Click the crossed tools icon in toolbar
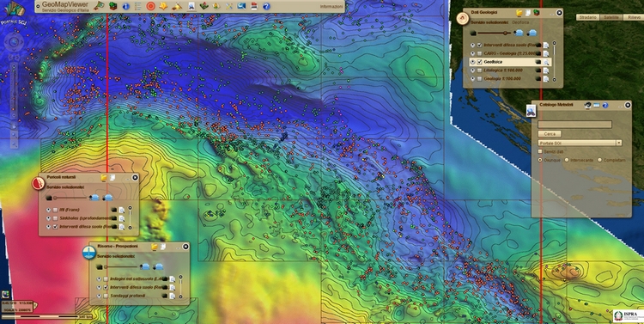This screenshot has width=644, height=324. coord(229,6)
